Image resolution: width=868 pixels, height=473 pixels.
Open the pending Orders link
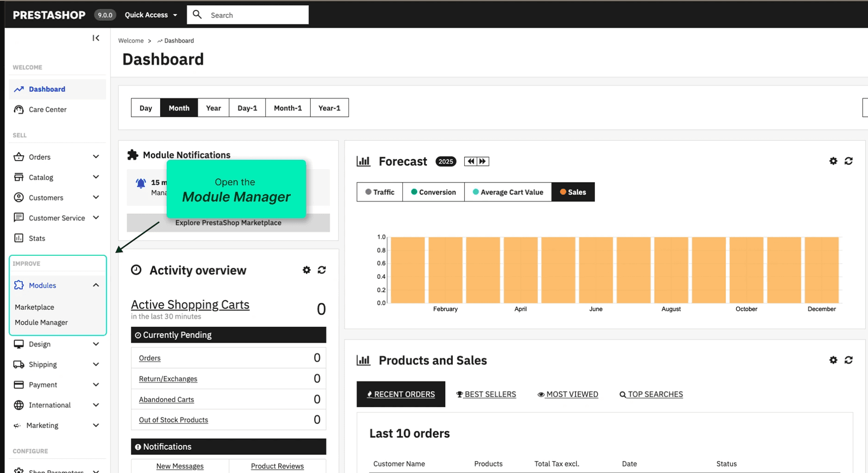(150, 358)
